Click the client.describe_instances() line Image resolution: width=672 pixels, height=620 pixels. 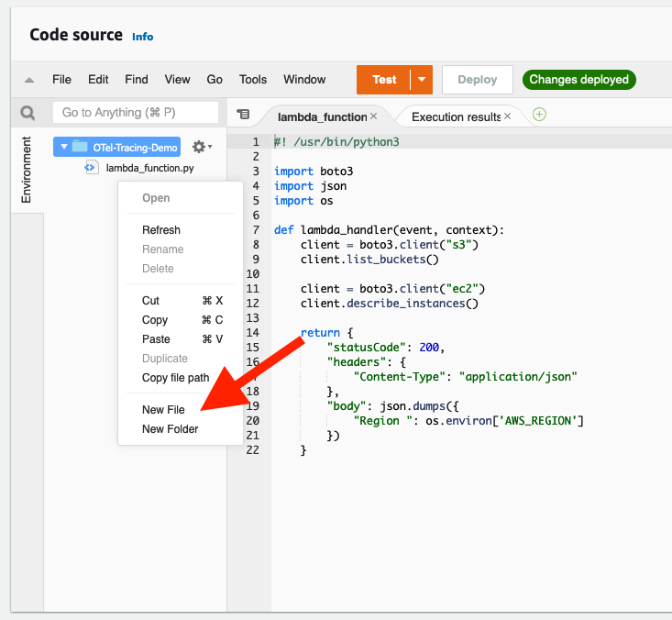click(389, 304)
